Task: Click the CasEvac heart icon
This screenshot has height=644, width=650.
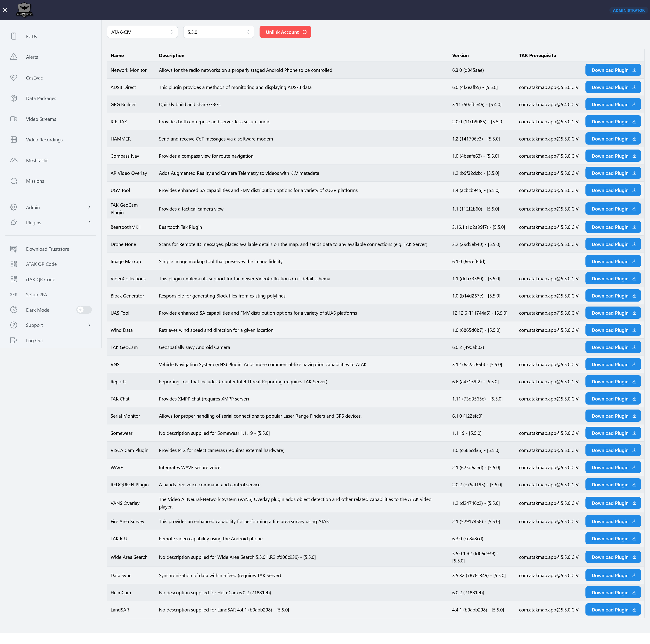Action: point(14,78)
